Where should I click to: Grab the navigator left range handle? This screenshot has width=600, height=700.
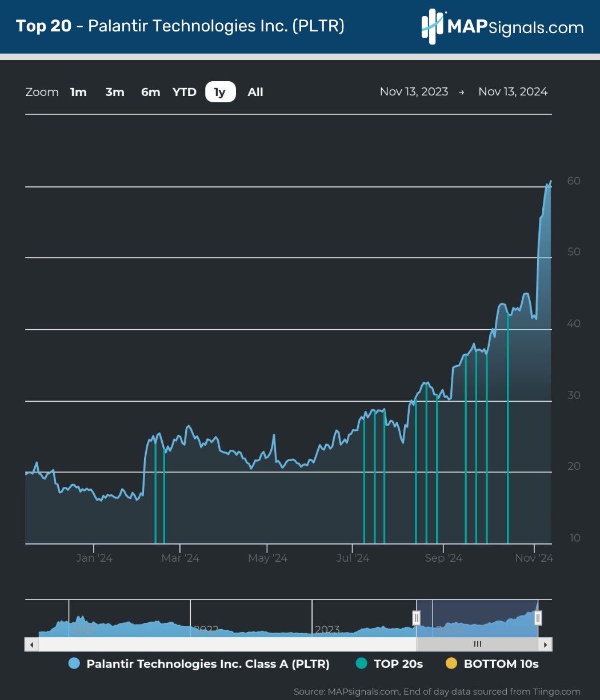417,618
